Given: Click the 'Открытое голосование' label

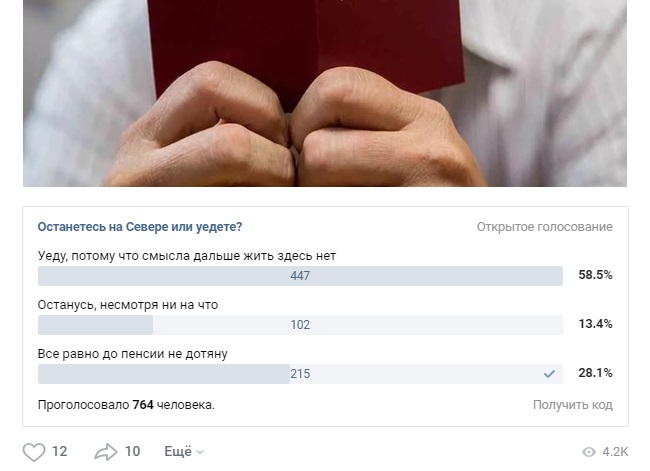Looking at the screenshot, I should point(544,227).
